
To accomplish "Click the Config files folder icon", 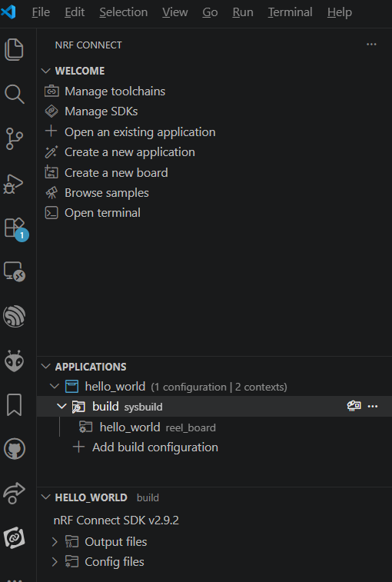I will pyautogui.click(x=71, y=562).
